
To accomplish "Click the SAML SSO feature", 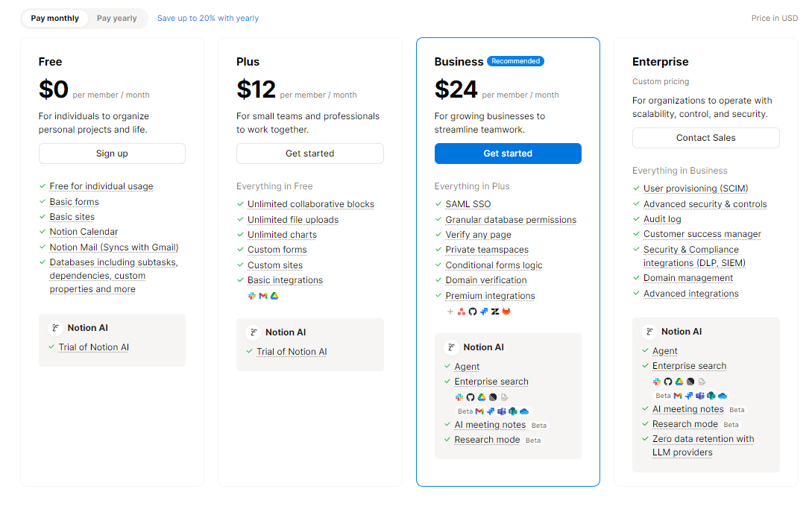I will [468, 204].
